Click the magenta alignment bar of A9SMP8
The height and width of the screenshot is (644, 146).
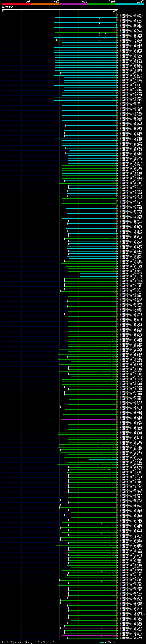point(86,613)
